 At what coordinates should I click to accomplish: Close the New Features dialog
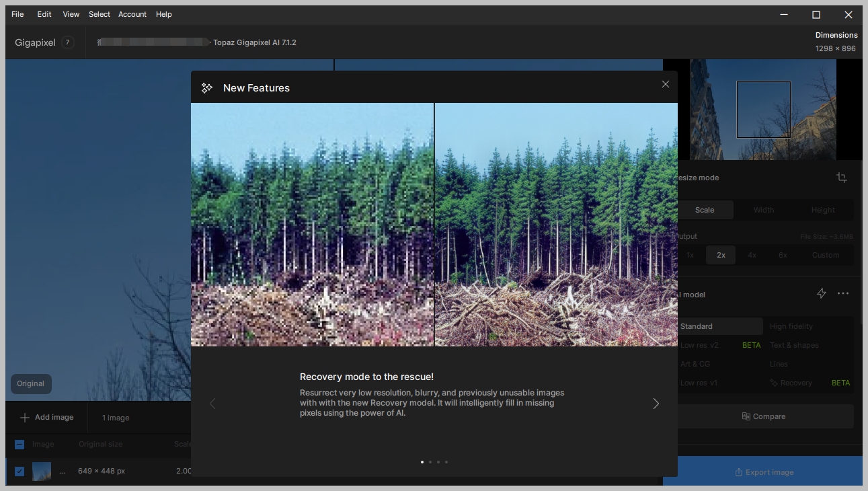pos(665,84)
